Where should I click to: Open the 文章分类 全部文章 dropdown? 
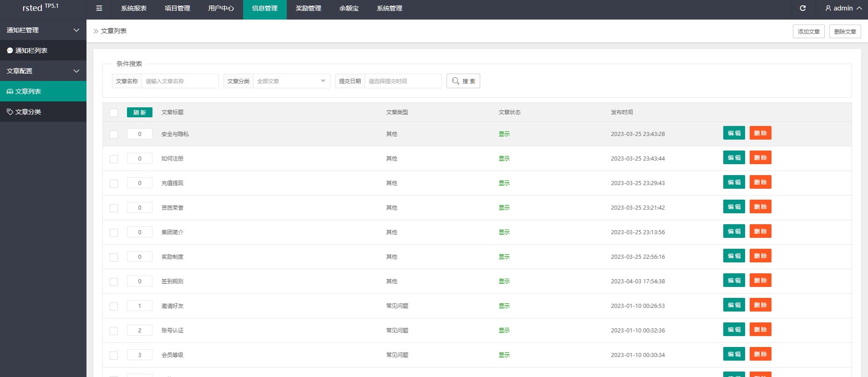pos(291,81)
